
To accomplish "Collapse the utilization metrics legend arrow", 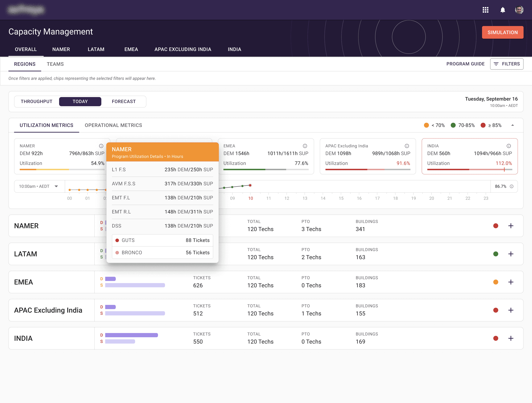I will click(x=512, y=125).
